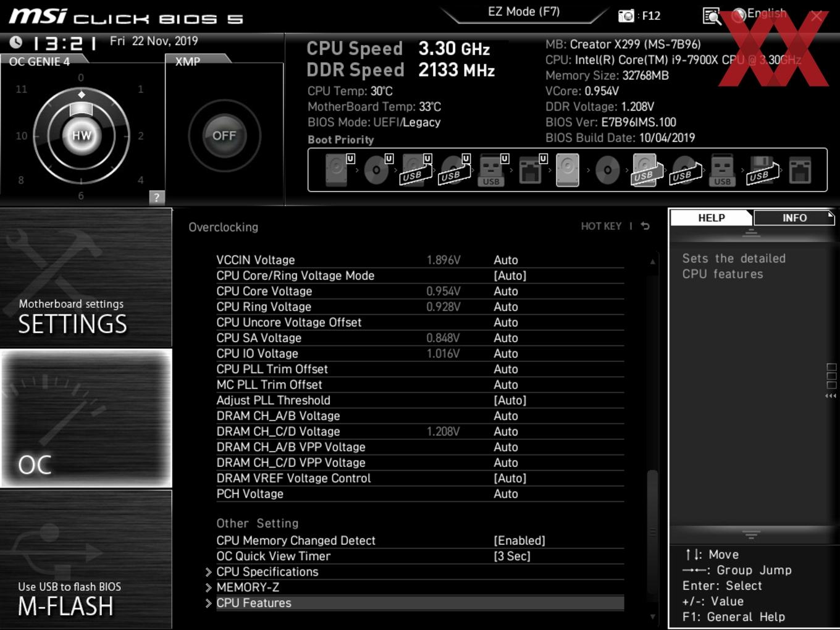Viewport: 840px width, 630px height.
Task: Close the BIOS with the X button
Action: [817, 16]
